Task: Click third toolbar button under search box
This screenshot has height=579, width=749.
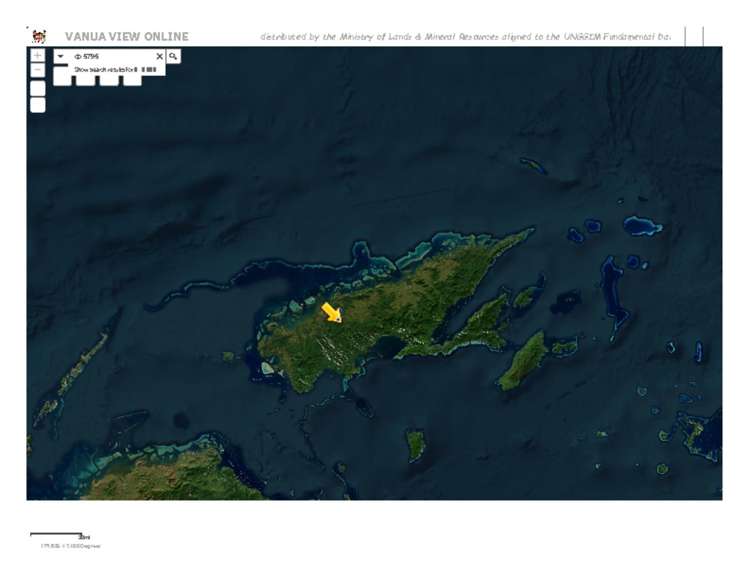Action: 108,80
